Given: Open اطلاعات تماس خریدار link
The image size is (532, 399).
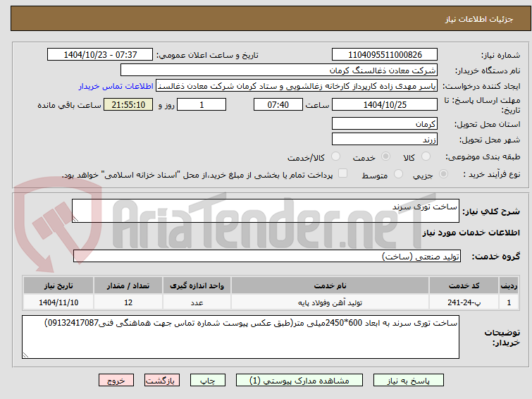Looking at the screenshot, I should [116, 86].
